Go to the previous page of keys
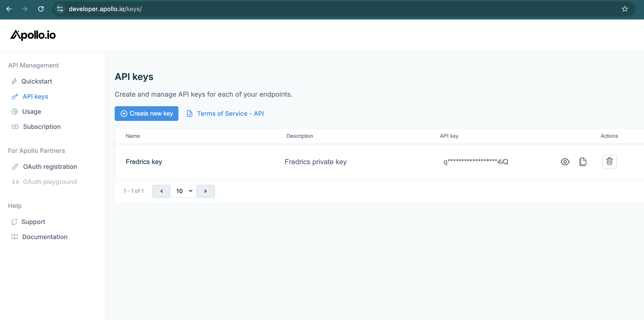The image size is (644, 320). (162, 191)
